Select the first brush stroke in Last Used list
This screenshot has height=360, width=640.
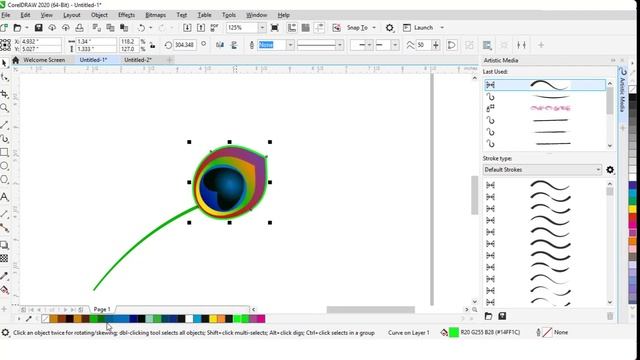[x=545, y=85]
